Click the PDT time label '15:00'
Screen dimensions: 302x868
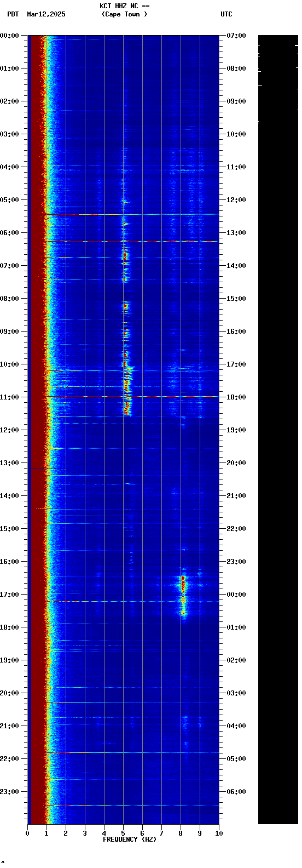coord(9,529)
